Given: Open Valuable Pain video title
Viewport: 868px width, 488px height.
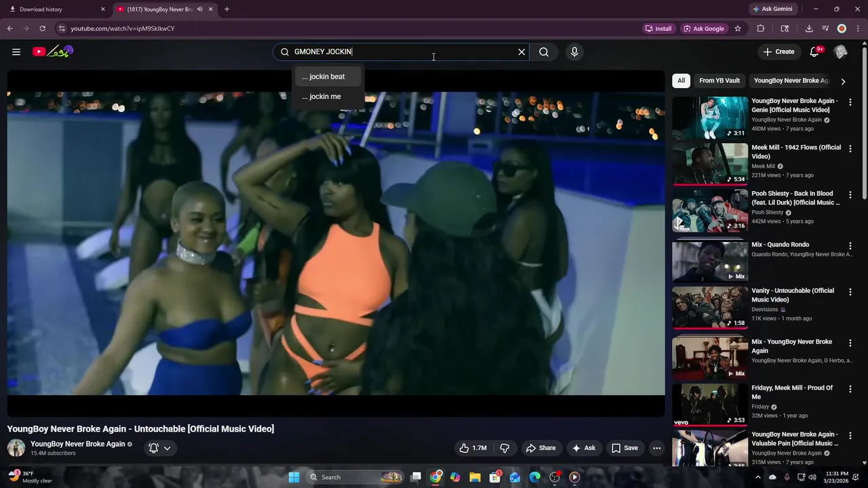Looking at the screenshot, I should coord(795,439).
